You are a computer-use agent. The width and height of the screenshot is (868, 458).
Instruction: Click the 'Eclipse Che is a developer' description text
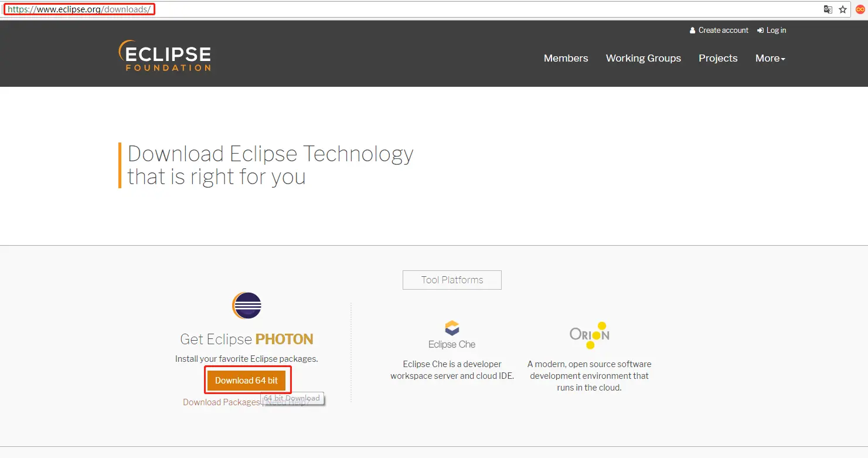click(x=452, y=370)
